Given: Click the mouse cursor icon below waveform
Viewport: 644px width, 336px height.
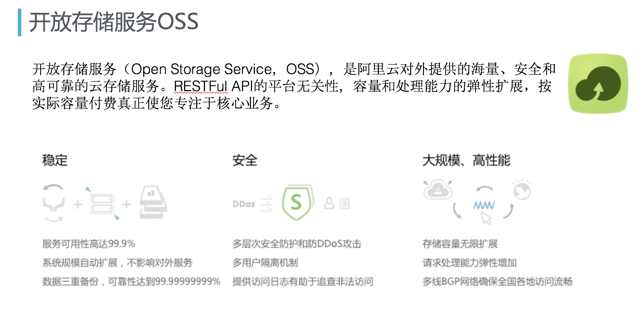Looking at the screenshot, I should 486,218.
